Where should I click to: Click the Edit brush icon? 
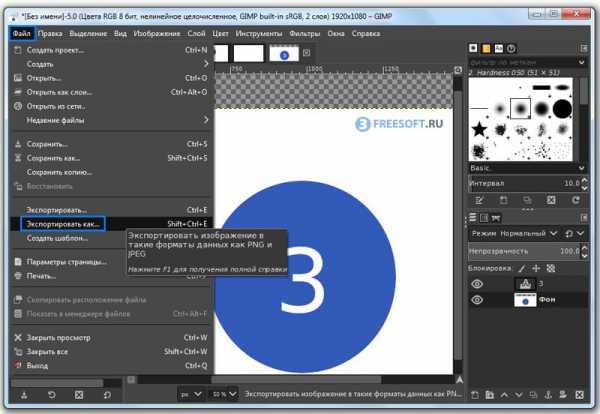click(479, 200)
